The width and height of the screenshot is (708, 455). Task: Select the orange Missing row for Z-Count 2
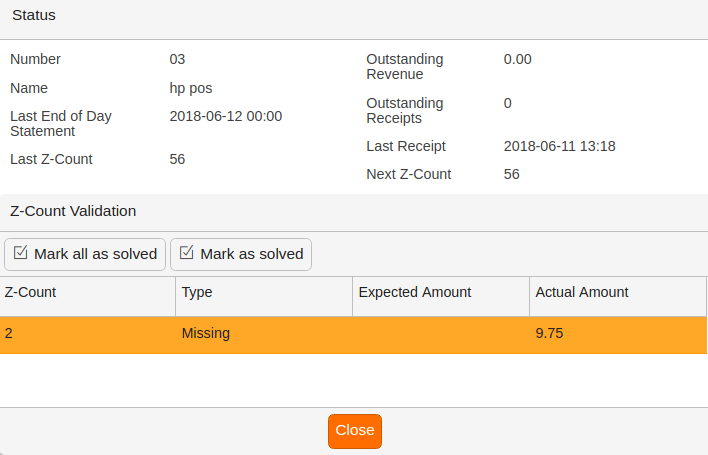pyautogui.click(x=353, y=334)
